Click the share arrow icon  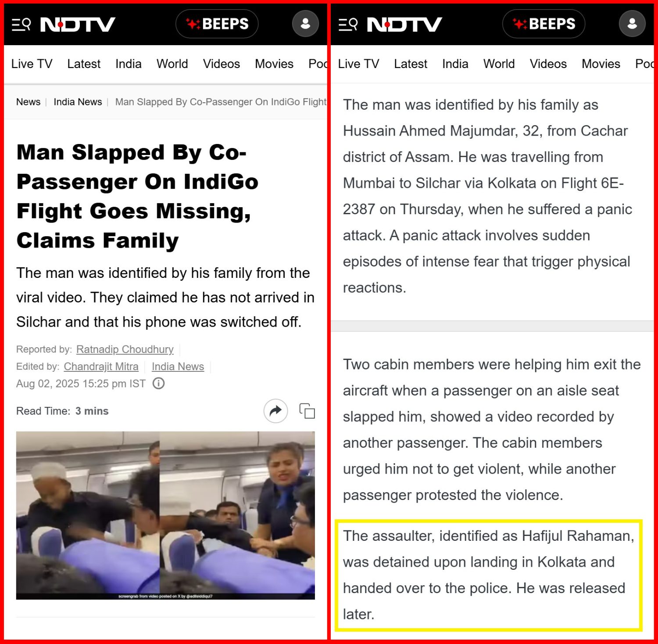pyautogui.click(x=275, y=411)
